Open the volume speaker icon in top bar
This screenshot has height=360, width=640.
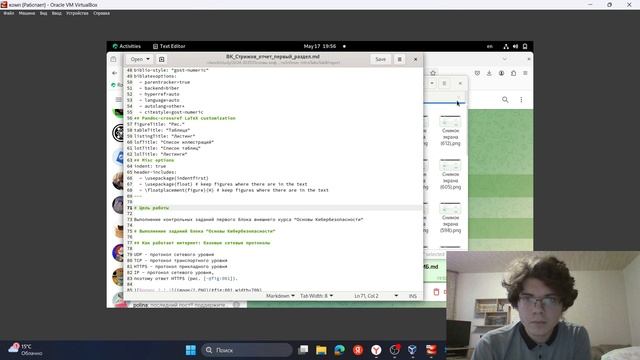(516, 47)
